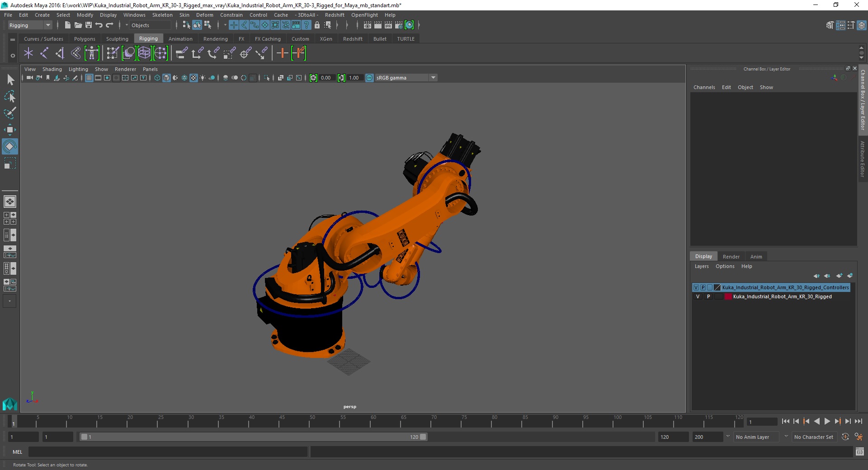Click the Create Lattice shelf icon
The image size is (868, 470).
145,53
